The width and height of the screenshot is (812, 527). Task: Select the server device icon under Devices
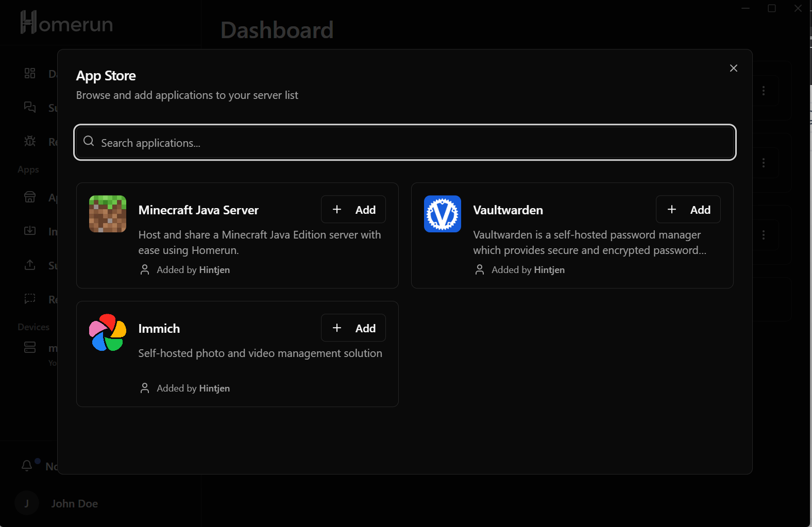click(x=30, y=347)
